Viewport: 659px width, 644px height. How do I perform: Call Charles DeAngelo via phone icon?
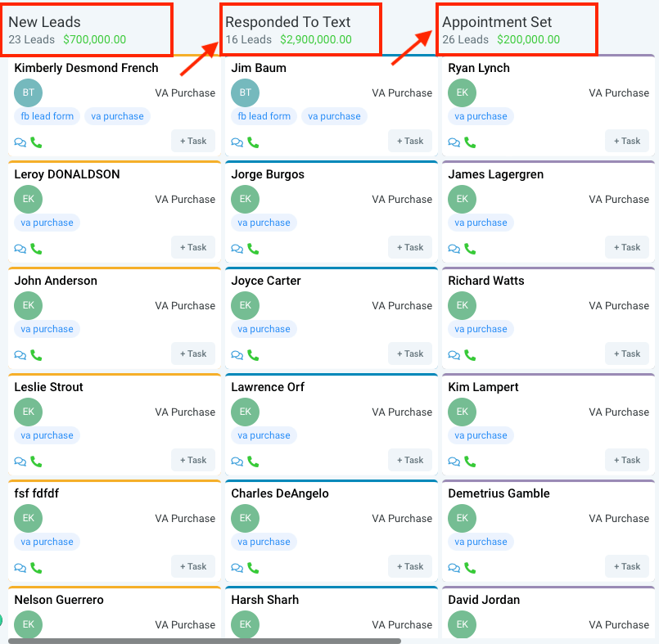click(x=253, y=568)
